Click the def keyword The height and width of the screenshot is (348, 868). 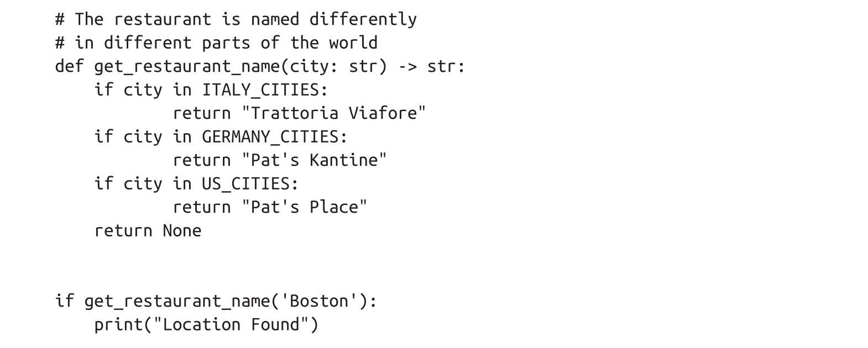(x=69, y=67)
